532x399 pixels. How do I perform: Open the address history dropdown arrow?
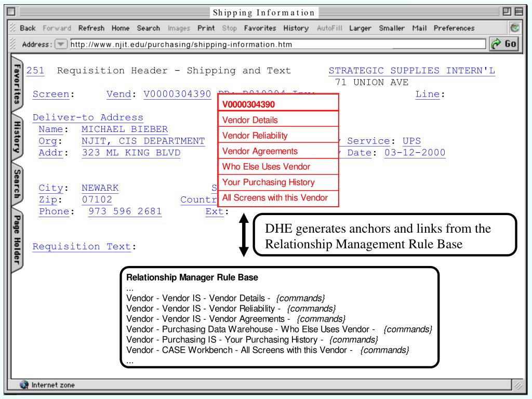[61, 44]
